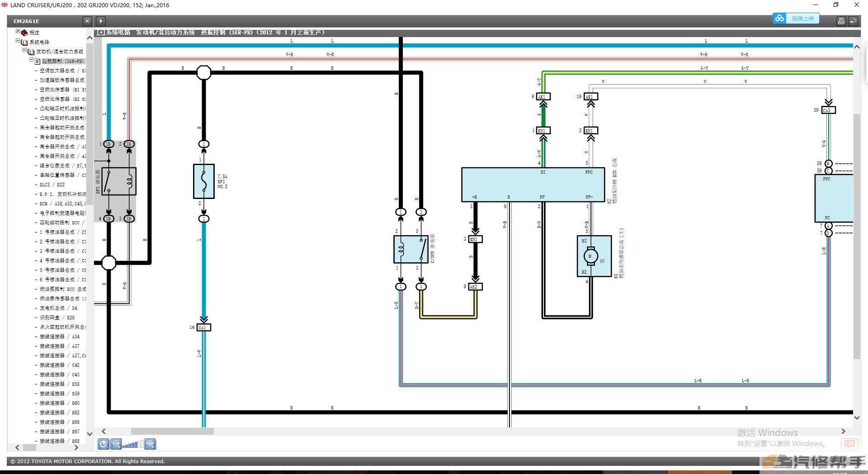
Task: Click the CA3 connector label
Action: point(828,110)
